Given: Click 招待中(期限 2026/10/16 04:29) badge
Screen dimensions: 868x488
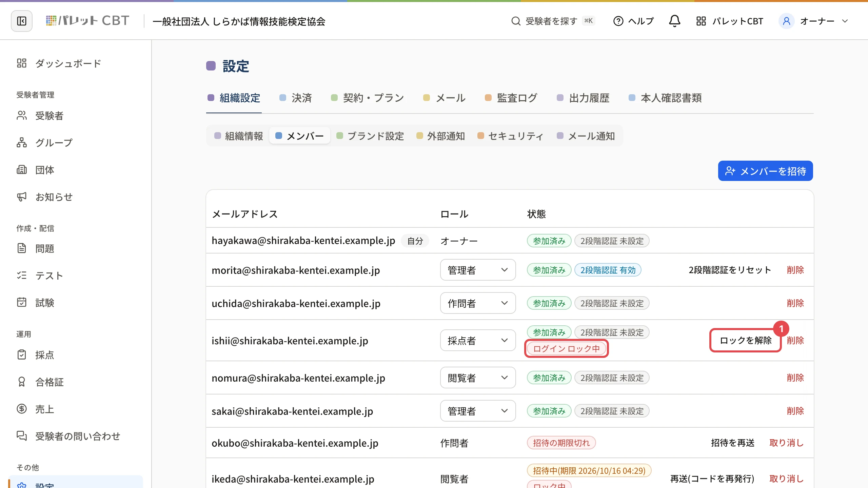Looking at the screenshot, I should pyautogui.click(x=589, y=471).
